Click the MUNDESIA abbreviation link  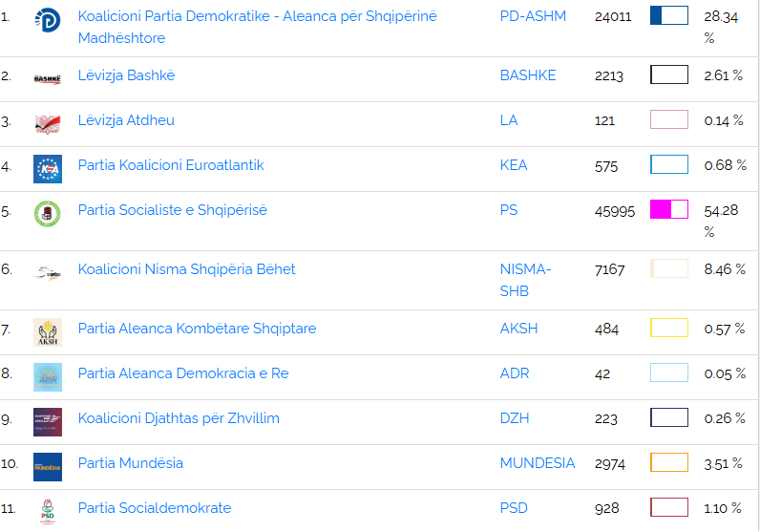point(538,463)
